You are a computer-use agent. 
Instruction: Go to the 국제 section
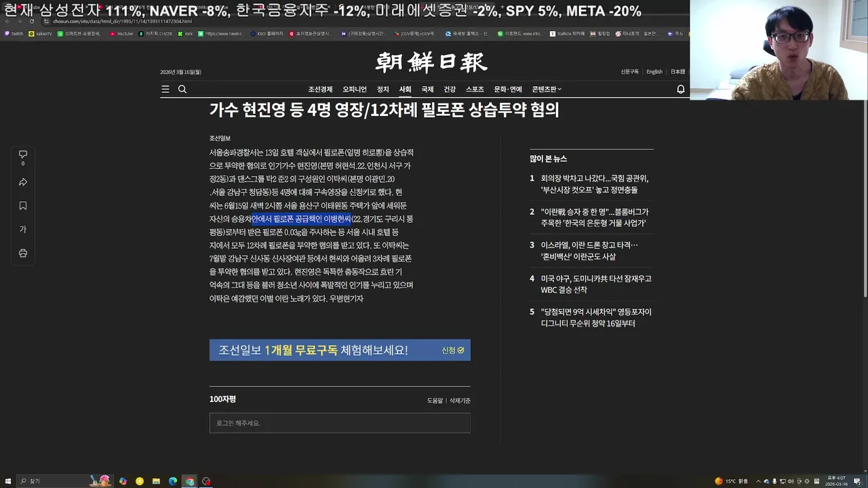[x=427, y=89]
